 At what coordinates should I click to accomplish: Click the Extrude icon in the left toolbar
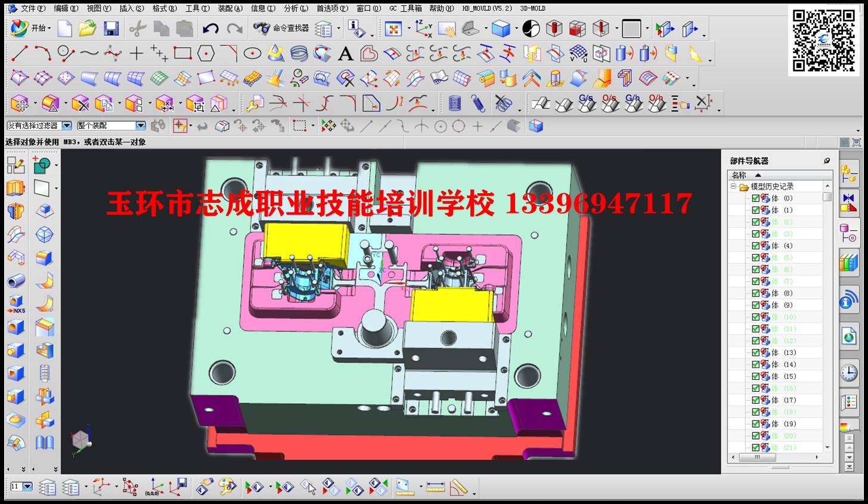click(x=15, y=188)
